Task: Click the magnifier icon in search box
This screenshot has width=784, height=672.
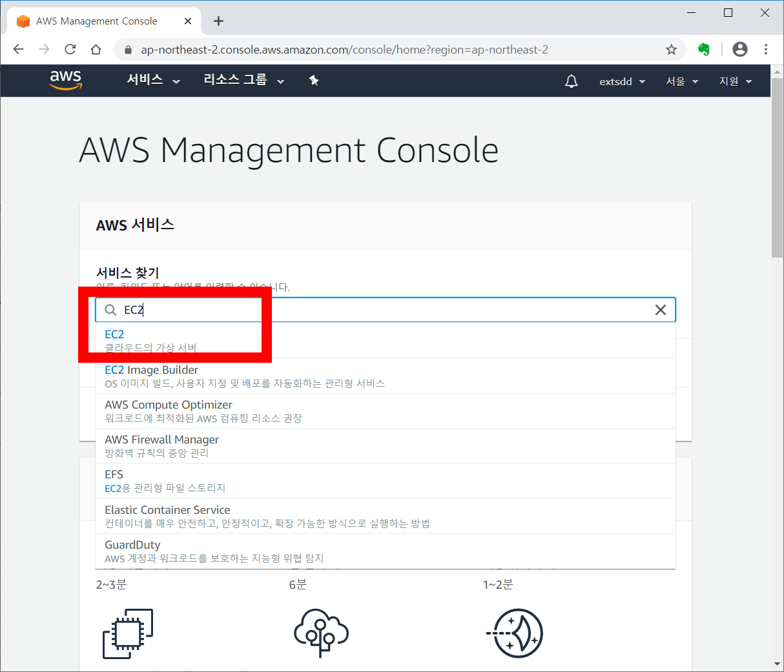Action: 110,310
